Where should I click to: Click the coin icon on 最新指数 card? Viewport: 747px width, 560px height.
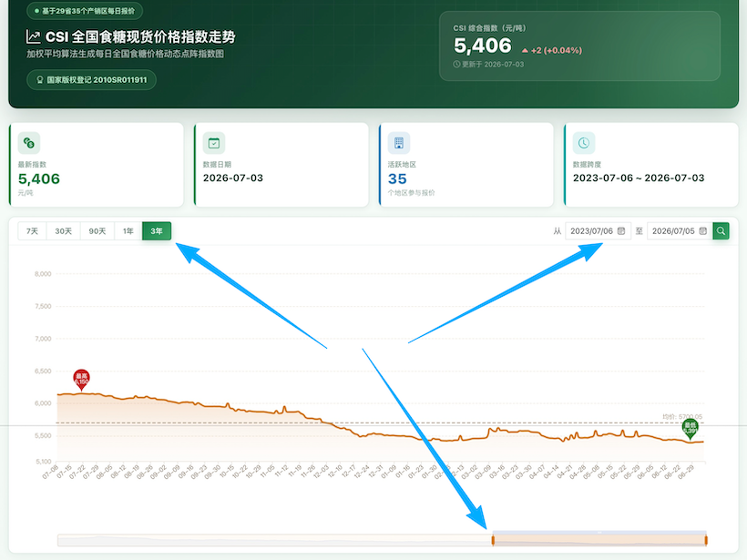[29, 143]
